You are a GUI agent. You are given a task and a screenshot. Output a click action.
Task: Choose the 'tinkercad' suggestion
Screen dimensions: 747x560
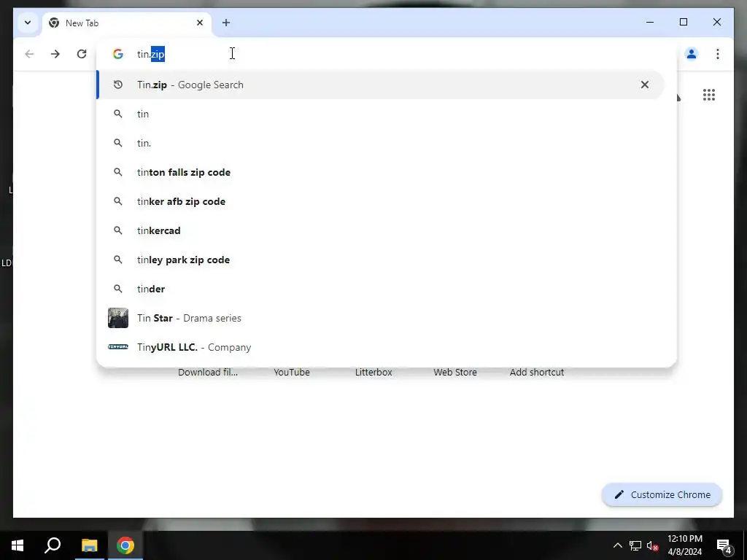click(381, 230)
